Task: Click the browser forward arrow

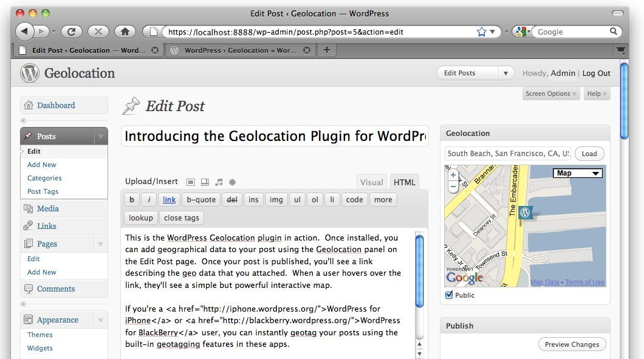Action: click(x=41, y=31)
